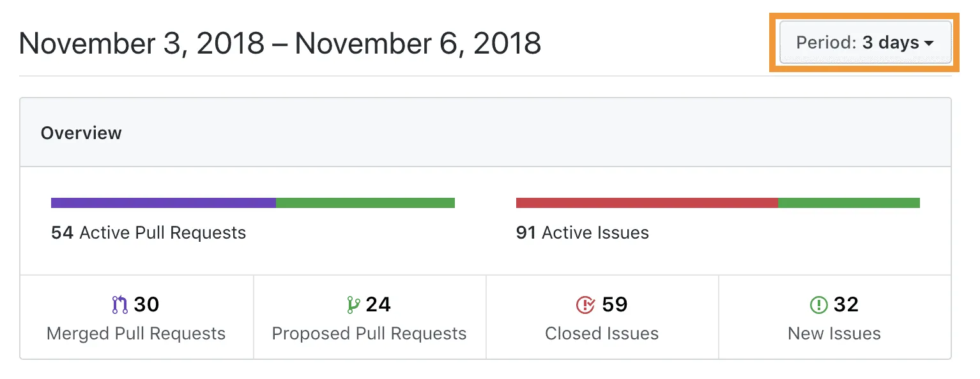Viewport: 980px width, 379px height.
Task: Click the 91 Active Issues text
Action: 583,233
